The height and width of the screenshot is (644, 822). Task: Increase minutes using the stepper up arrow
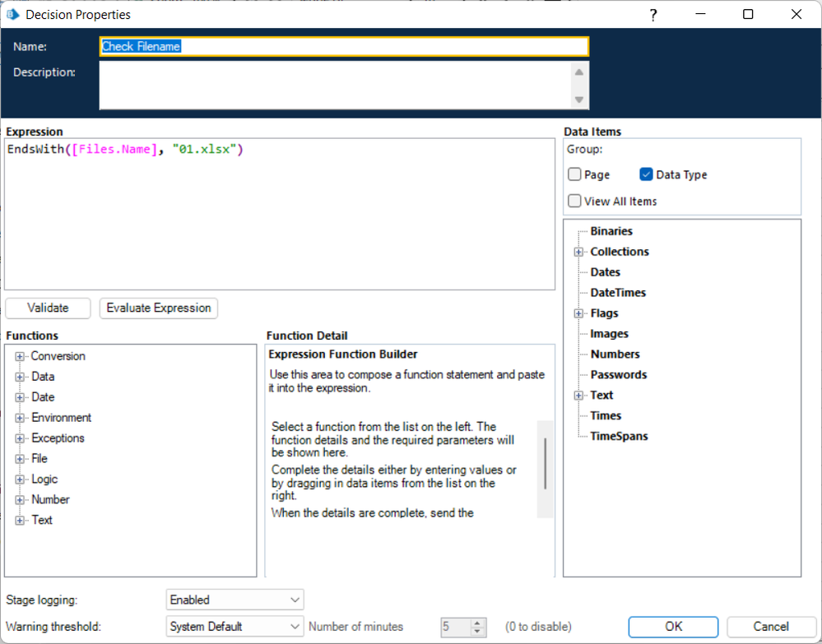478,623
